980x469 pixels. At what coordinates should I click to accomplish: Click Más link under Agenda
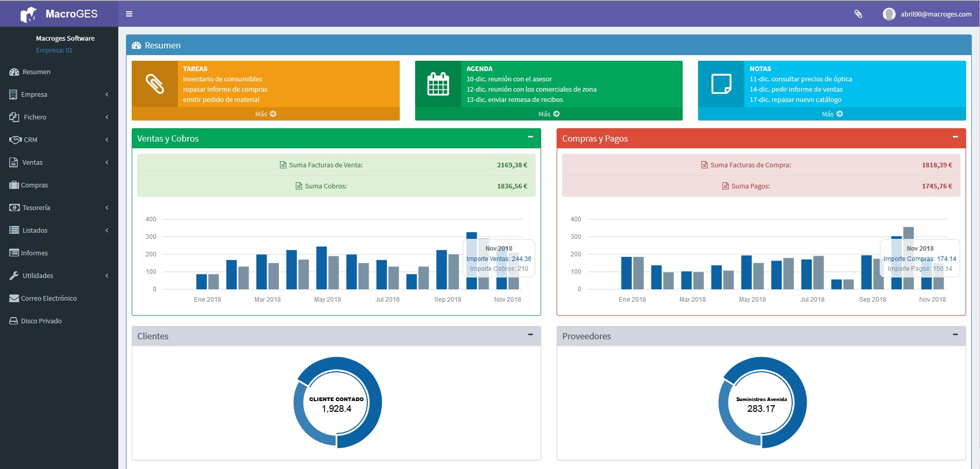coord(549,114)
